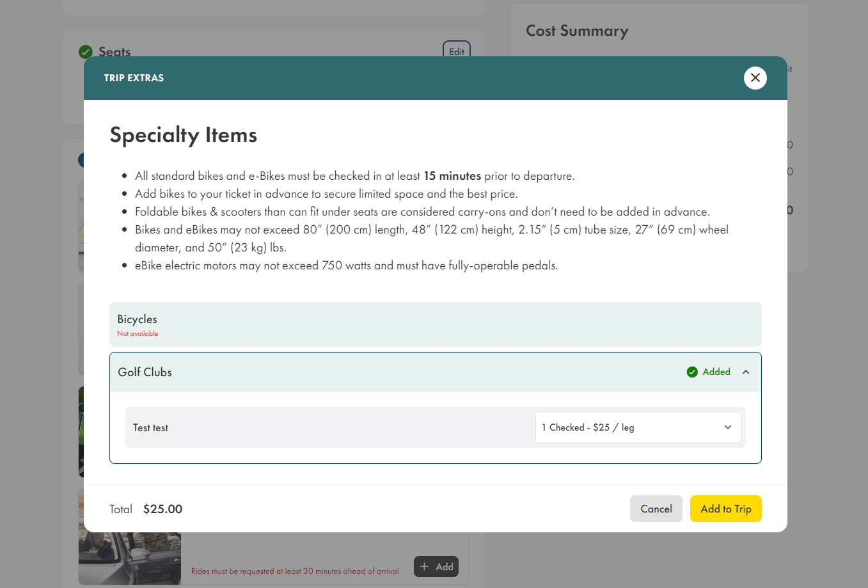Viewport: 868px width, 588px height.
Task: Click the plus icon in the Add button
Action: [425, 566]
